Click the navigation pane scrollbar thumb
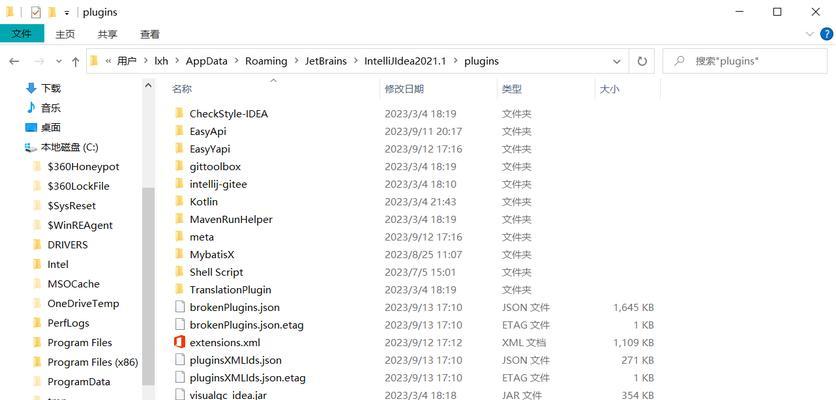This screenshot has height=400, width=836. coord(148,286)
